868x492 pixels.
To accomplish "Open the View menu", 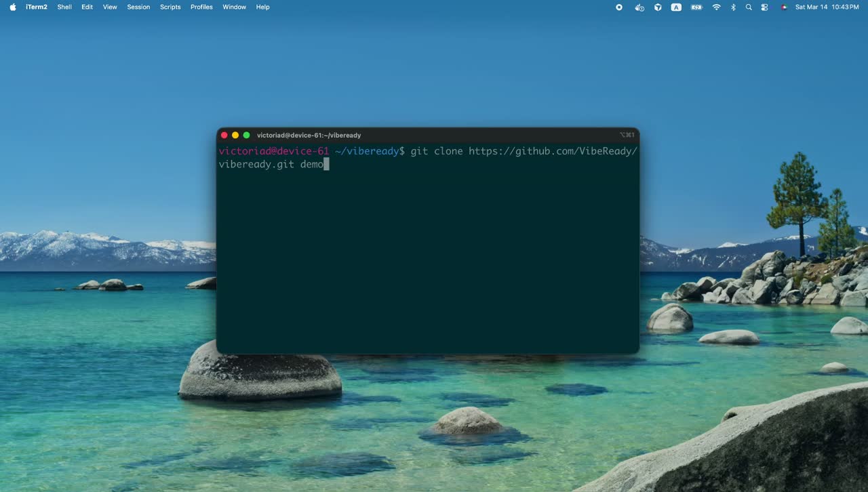I will 110,7.
